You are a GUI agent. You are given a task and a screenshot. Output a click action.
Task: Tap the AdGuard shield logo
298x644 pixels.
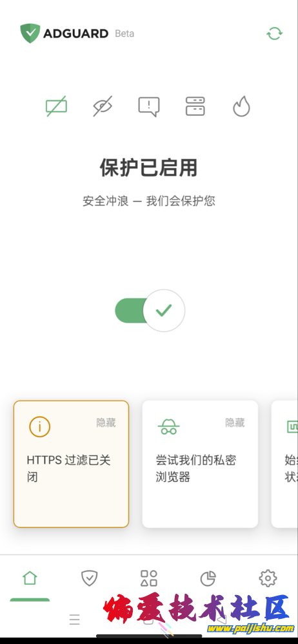[30, 33]
